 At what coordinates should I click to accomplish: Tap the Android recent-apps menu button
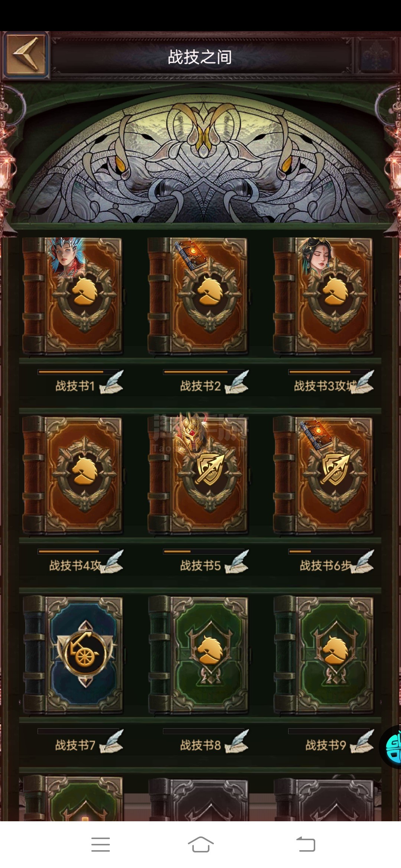tap(101, 845)
